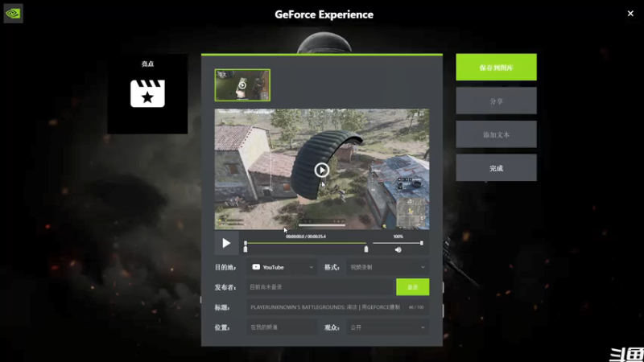The height and width of the screenshot is (362, 644).
Task: Click the 添加文本 add text button
Action: [496, 134]
